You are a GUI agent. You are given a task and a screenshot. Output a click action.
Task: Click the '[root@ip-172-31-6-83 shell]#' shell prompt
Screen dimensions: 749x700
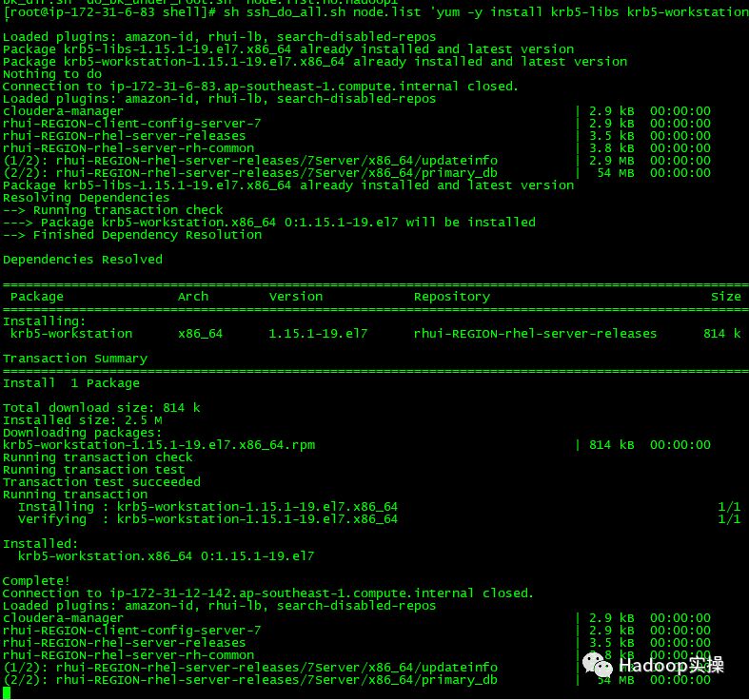click(109, 11)
